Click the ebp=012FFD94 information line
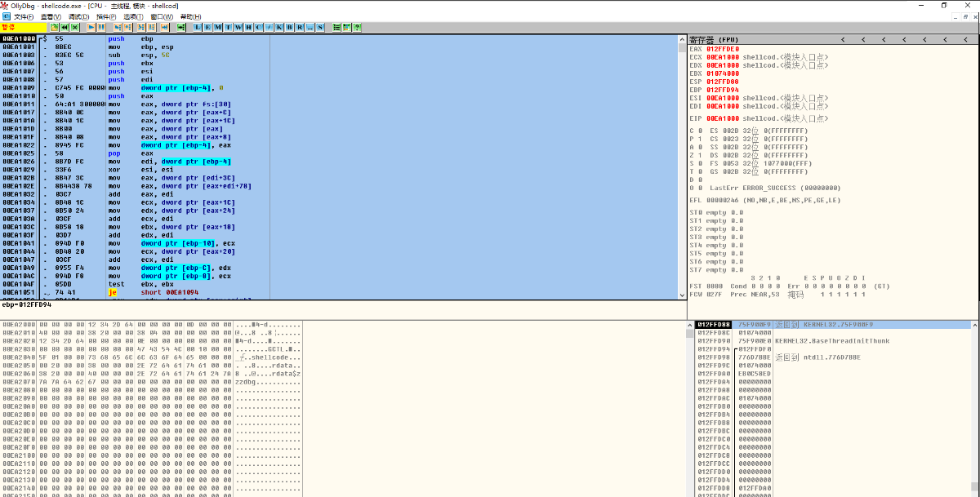 [27, 304]
